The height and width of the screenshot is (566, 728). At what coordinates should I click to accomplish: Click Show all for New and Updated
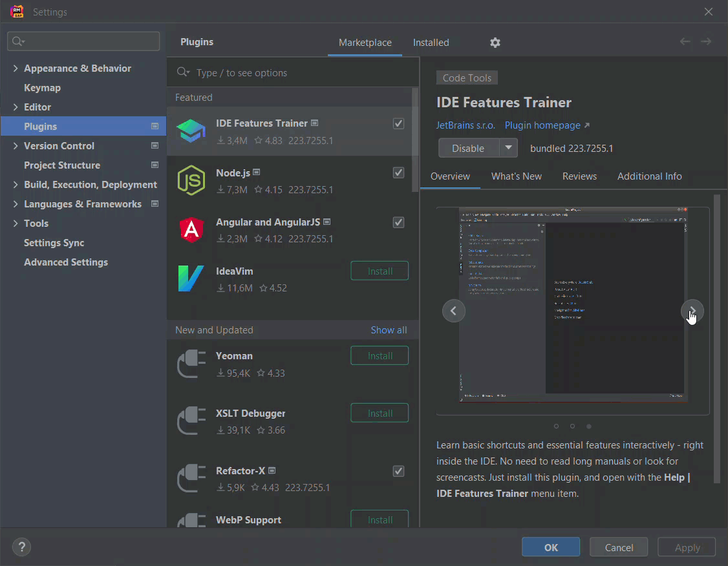click(389, 330)
